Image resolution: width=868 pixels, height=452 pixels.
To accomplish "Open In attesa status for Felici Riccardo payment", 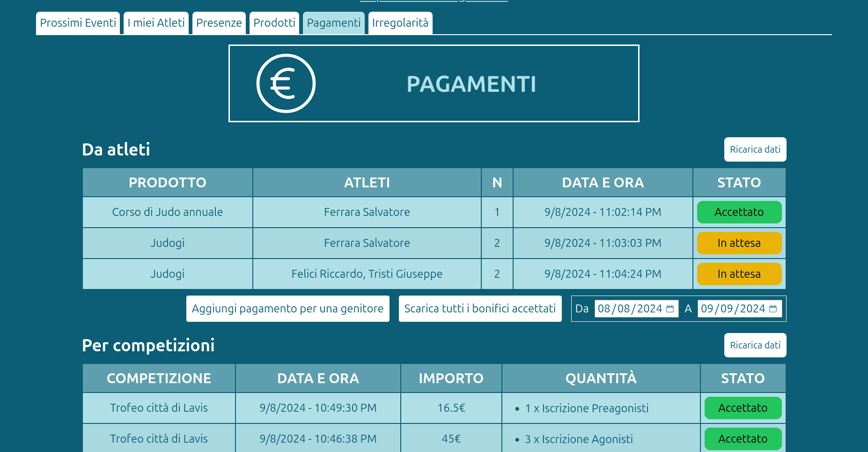I will click(x=739, y=274).
